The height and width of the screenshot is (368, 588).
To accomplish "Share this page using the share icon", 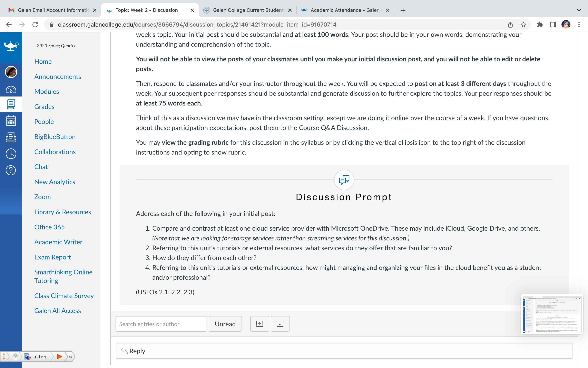I will (x=510, y=25).
